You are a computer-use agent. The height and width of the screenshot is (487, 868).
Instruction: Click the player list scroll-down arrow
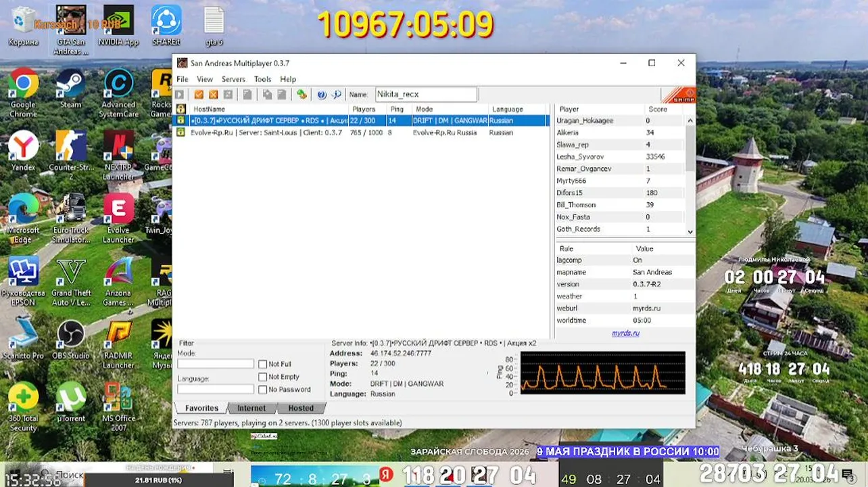(690, 231)
